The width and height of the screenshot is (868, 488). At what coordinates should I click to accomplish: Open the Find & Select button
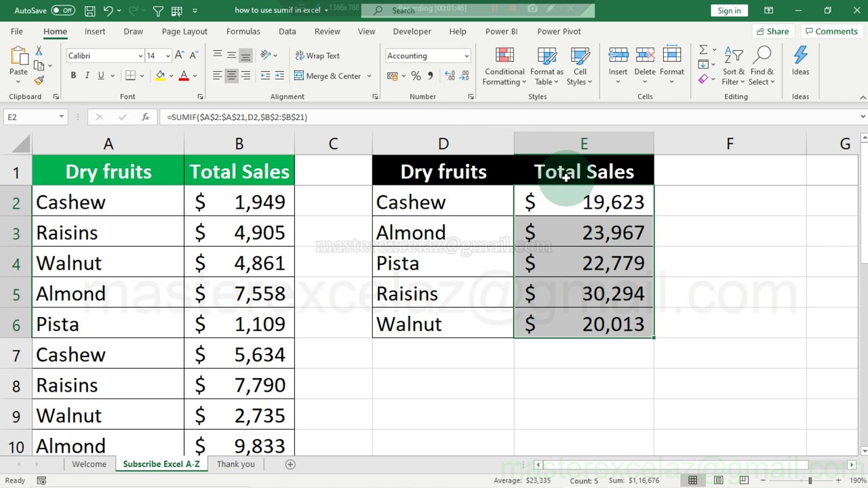tap(762, 66)
